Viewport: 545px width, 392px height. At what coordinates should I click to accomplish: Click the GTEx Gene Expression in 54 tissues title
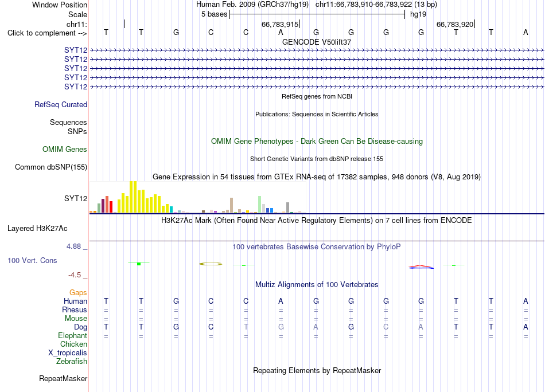[x=317, y=177]
